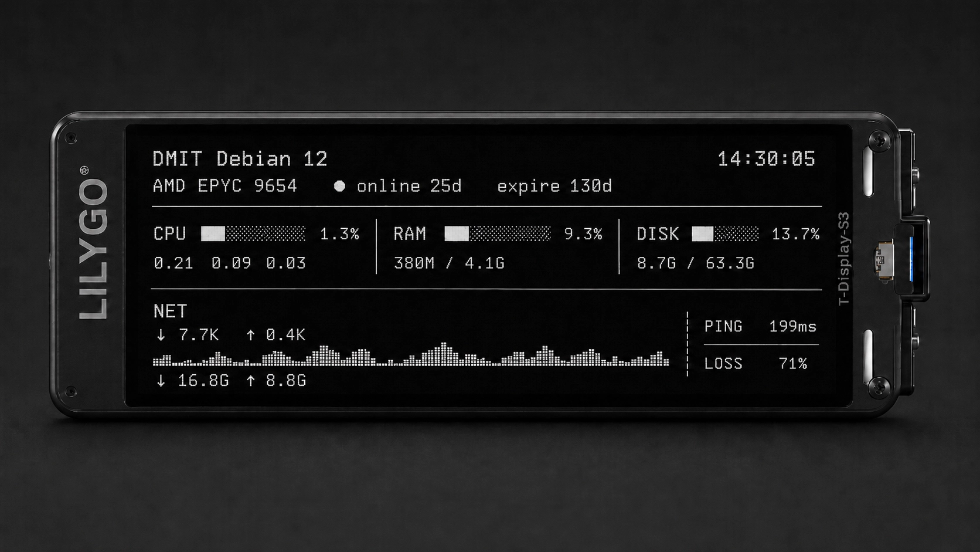Viewport: 980px width, 552px height.
Task: Select the download speed value "7.7K"
Action: [x=199, y=335]
